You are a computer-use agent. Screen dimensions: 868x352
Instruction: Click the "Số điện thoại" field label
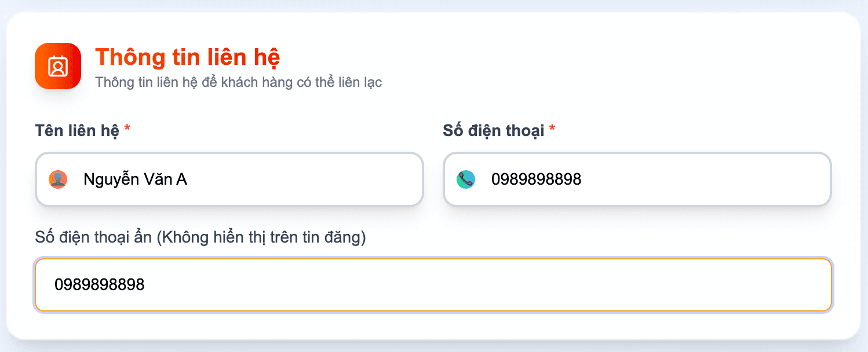pos(493,131)
